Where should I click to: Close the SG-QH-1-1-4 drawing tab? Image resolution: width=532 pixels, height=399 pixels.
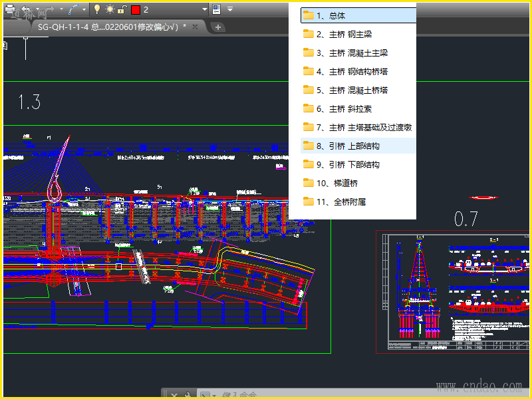(x=195, y=27)
